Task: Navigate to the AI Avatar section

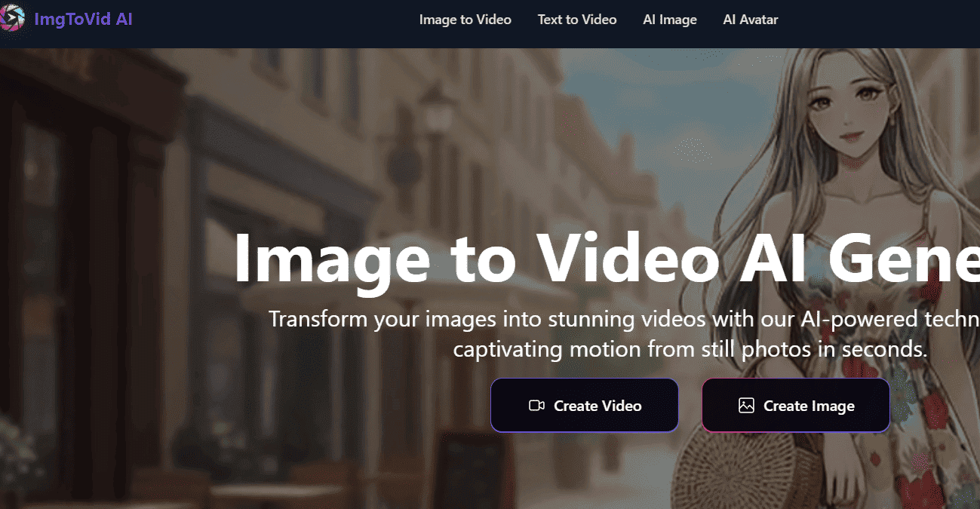Action: pos(750,20)
